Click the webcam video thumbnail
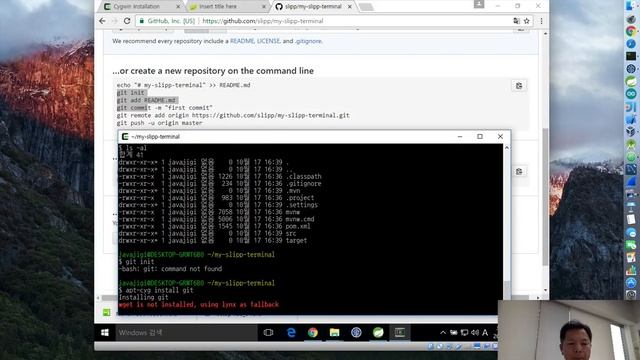 [569, 330]
